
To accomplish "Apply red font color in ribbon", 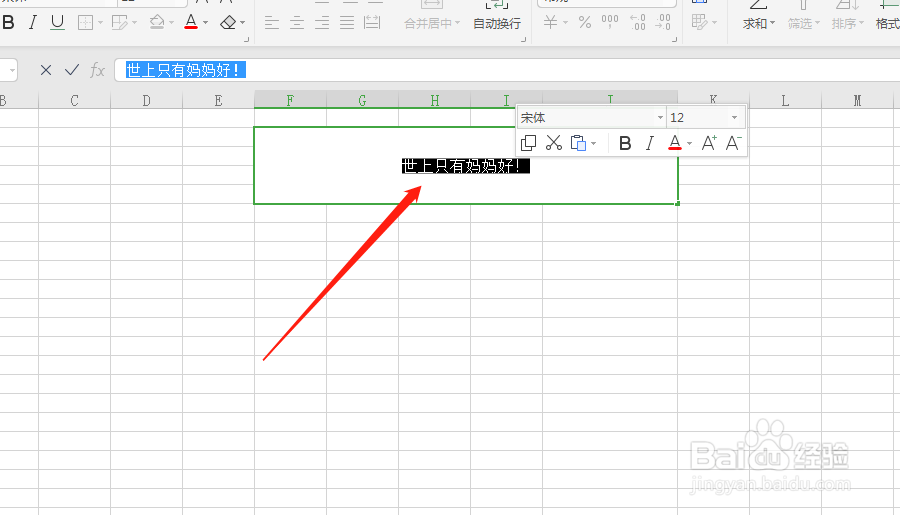I will [191, 23].
